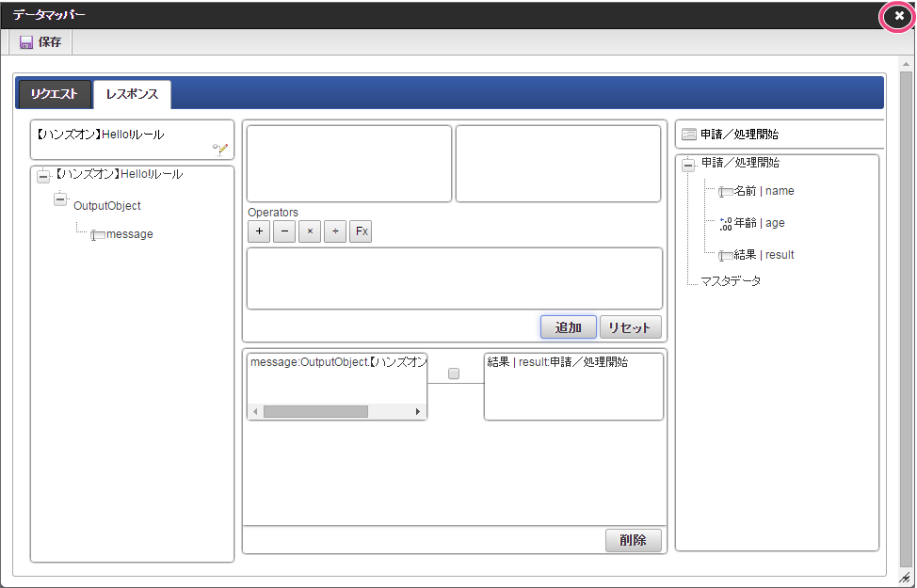917x588 pixels.
Task: Click the right empty target input box
Action: (558, 164)
